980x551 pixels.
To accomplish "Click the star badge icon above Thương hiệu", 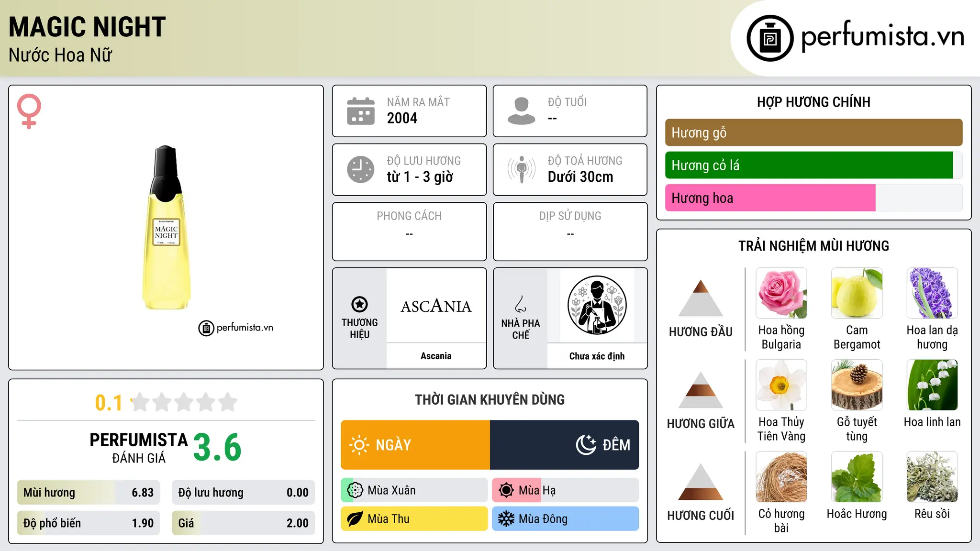I will 359,304.
